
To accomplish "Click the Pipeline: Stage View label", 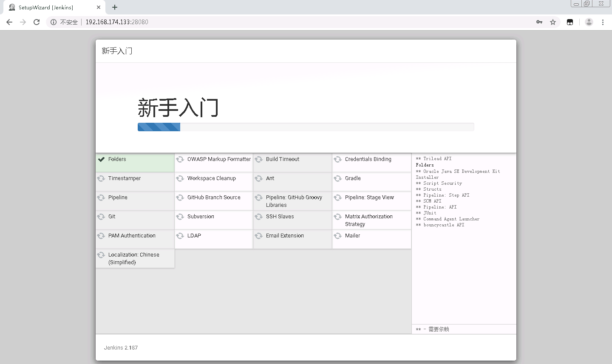I will point(369,198).
